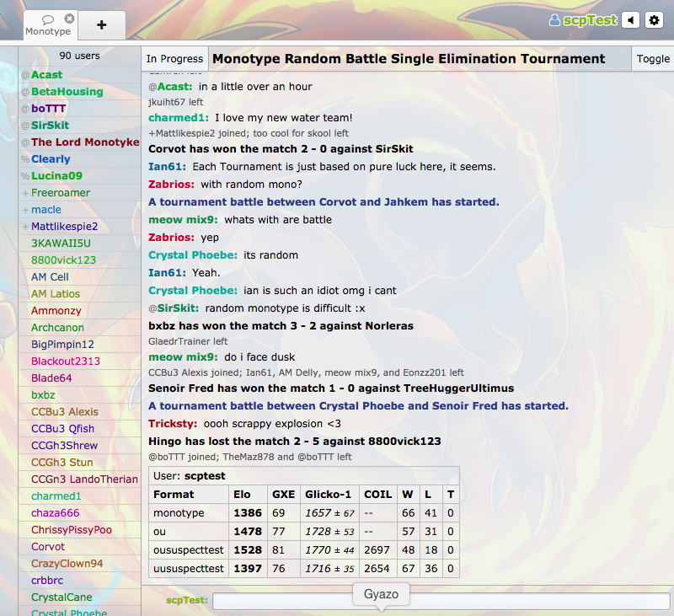Image resolution: width=674 pixels, height=616 pixels.
Task: Open The Lord Monotyke user entry
Action: pos(80,142)
